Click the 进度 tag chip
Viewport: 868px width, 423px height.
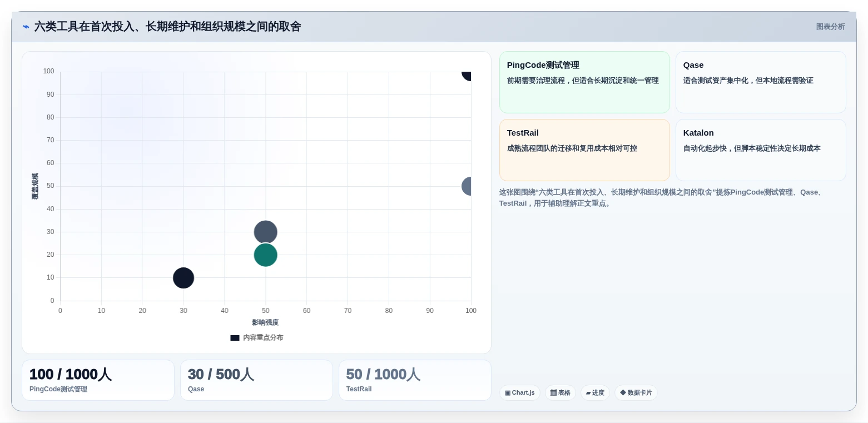click(x=595, y=393)
